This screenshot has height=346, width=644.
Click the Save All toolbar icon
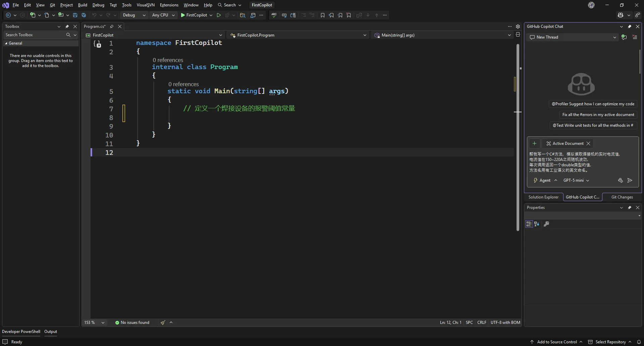pyautogui.click(x=84, y=15)
